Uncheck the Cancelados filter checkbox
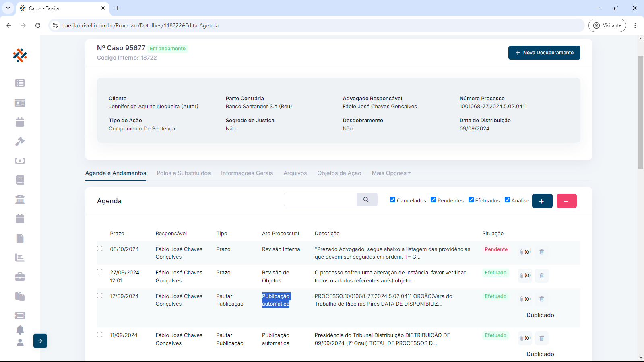 pyautogui.click(x=392, y=200)
